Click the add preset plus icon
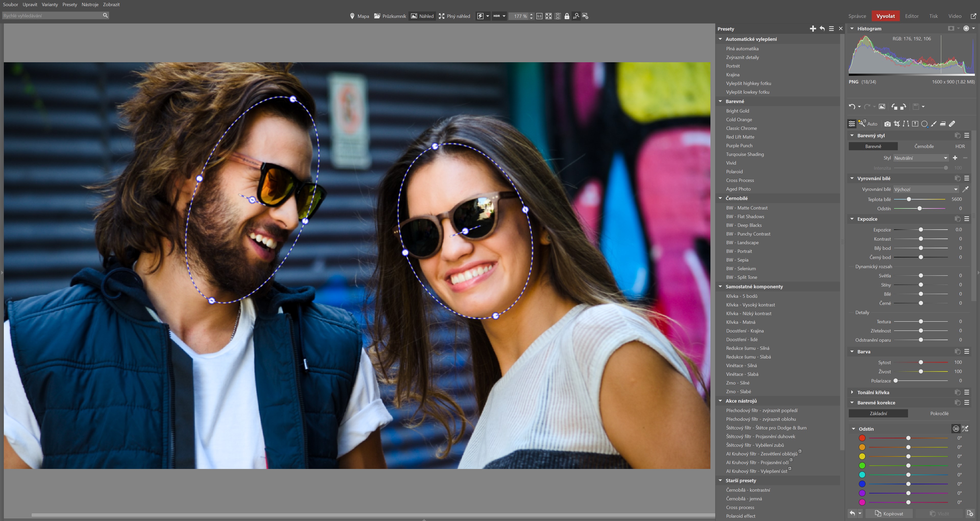980x521 pixels. point(813,29)
